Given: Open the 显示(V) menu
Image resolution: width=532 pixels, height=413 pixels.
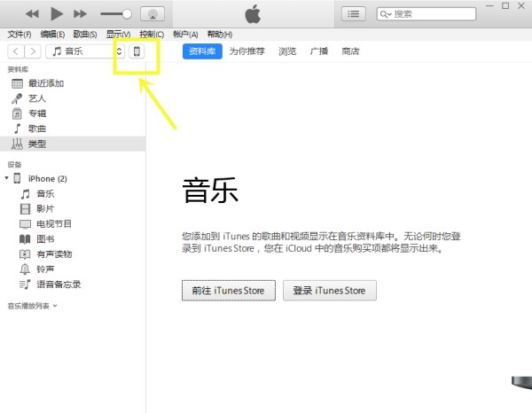Looking at the screenshot, I should (x=118, y=35).
